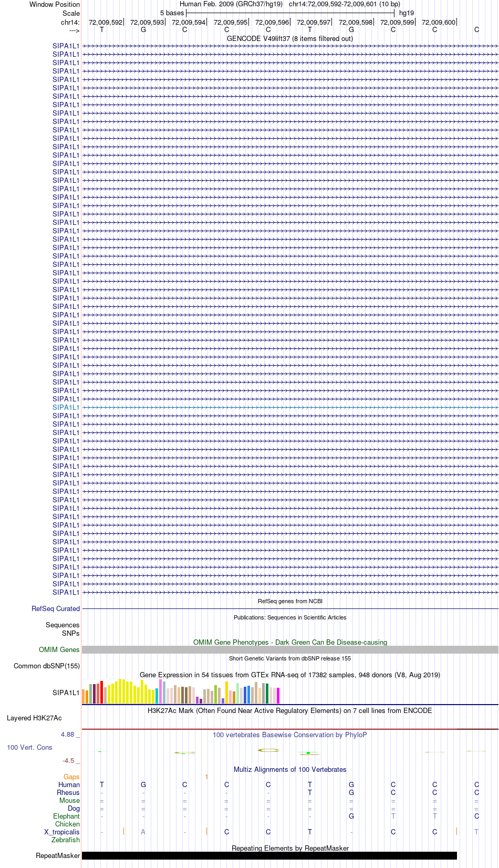Image resolution: width=499 pixels, height=868 pixels.
Task: Click the olive PhyloP conservation peak
Action: (x=268, y=750)
